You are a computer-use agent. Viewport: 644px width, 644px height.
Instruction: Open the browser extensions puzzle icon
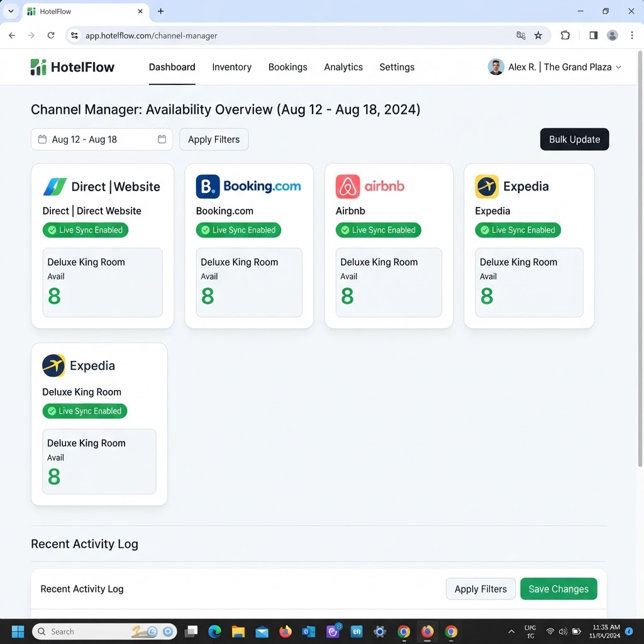(565, 35)
